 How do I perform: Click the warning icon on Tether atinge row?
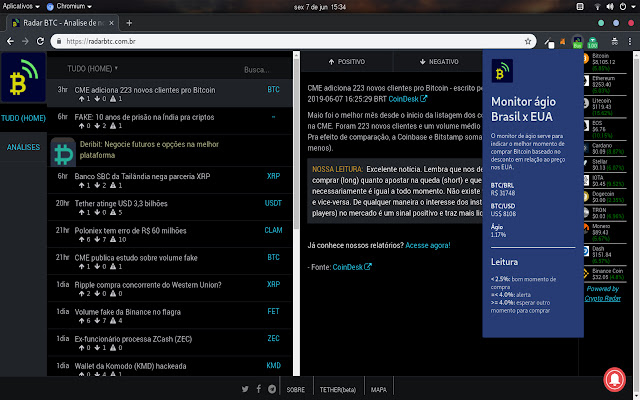point(113,212)
